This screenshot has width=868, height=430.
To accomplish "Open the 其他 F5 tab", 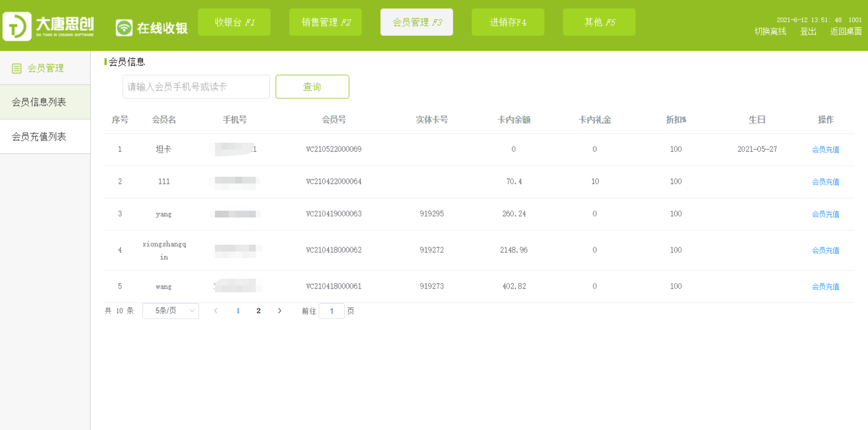I will pos(599,22).
